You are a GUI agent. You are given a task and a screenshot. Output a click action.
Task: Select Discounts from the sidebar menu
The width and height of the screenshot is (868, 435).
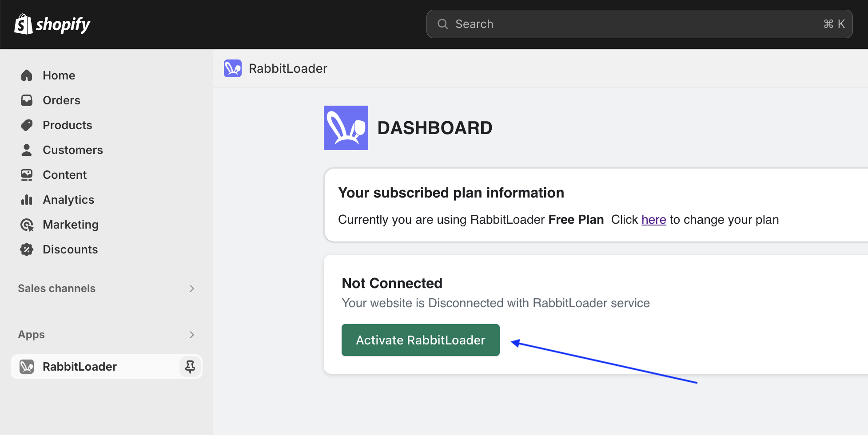pos(70,249)
